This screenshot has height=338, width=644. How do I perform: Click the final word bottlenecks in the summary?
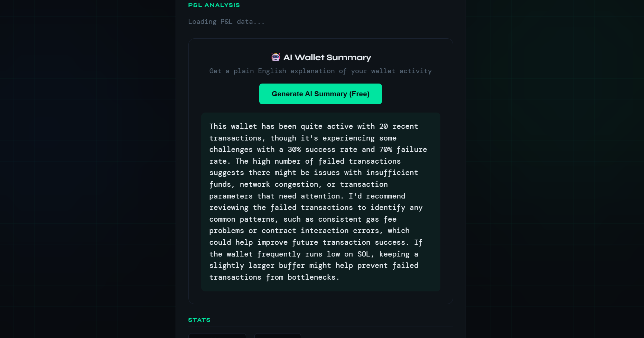(312, 277)
